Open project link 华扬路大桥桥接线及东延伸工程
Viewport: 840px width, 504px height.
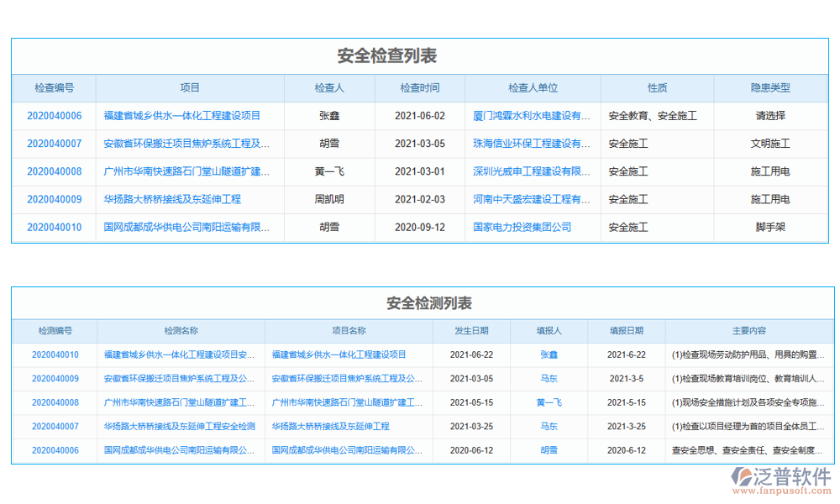(172, 199)
